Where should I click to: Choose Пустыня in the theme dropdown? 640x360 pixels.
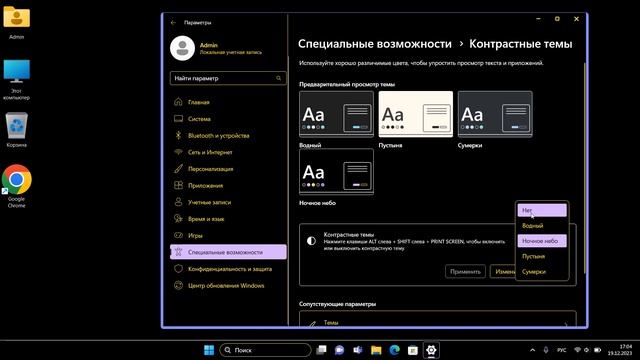click(542, 256)
